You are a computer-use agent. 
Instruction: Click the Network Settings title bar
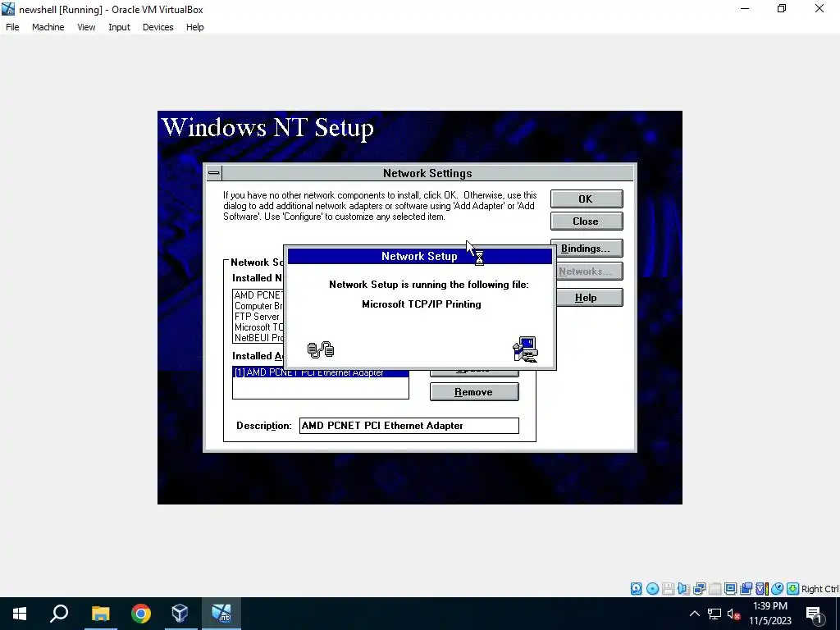click(427, 173)
